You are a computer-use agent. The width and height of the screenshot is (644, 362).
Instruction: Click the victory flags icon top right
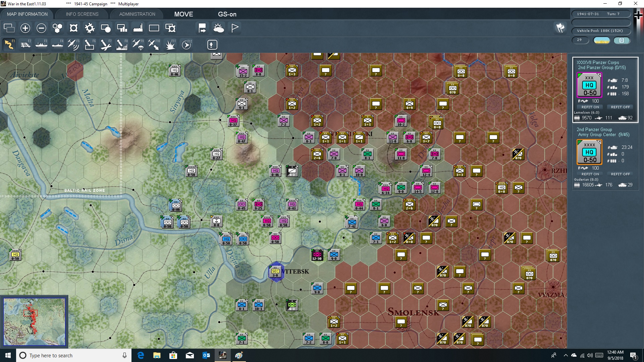point(560,28)
